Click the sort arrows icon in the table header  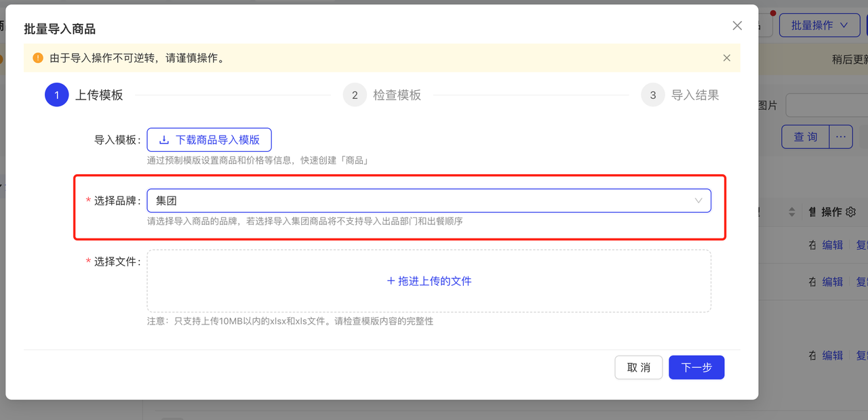coord(791,212)
